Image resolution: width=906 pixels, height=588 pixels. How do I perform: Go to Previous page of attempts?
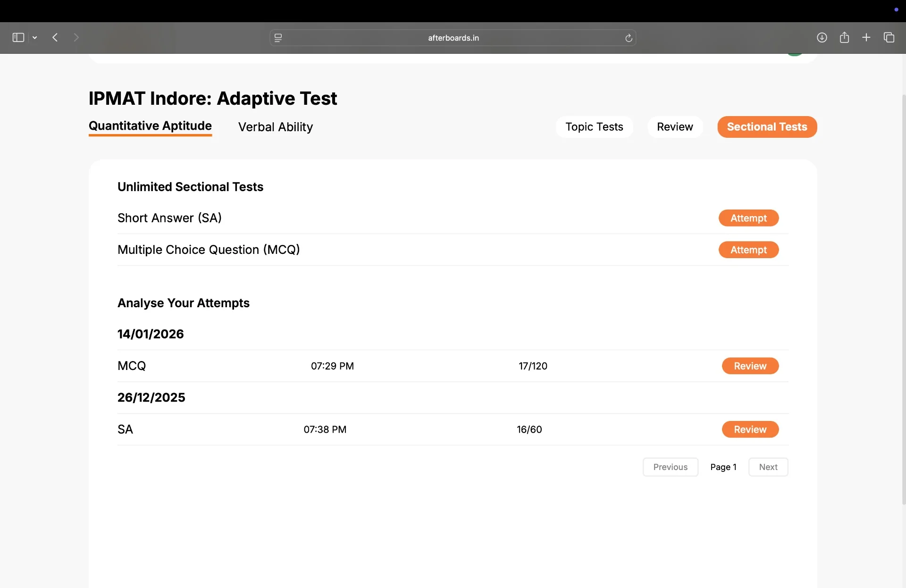pos(670,467)
